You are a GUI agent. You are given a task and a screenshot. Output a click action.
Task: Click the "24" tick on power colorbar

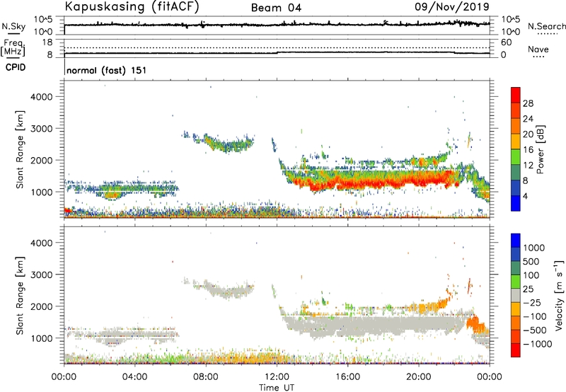pos(528,119)
